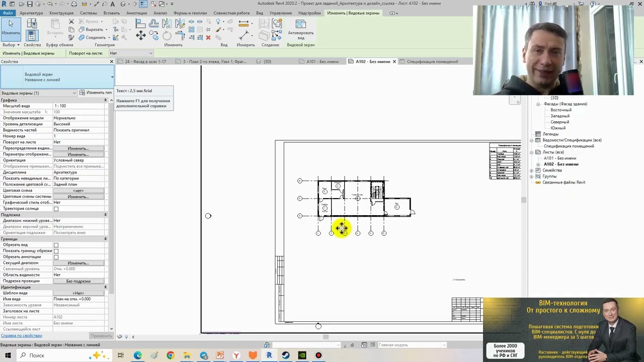Viewport: 644px width, 362px height.
Task: Click the text (A) tool in quick access toolbar
Action: click(x=112, y=4)
